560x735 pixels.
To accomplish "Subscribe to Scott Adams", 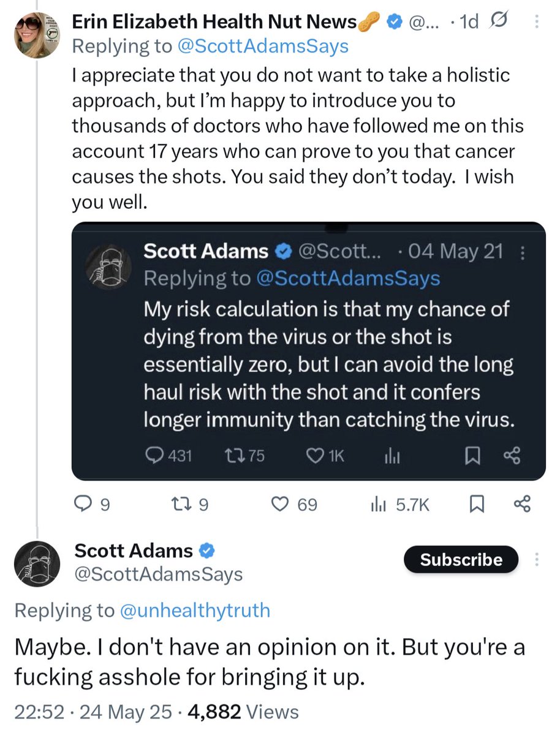I will [x=461, y=560].
